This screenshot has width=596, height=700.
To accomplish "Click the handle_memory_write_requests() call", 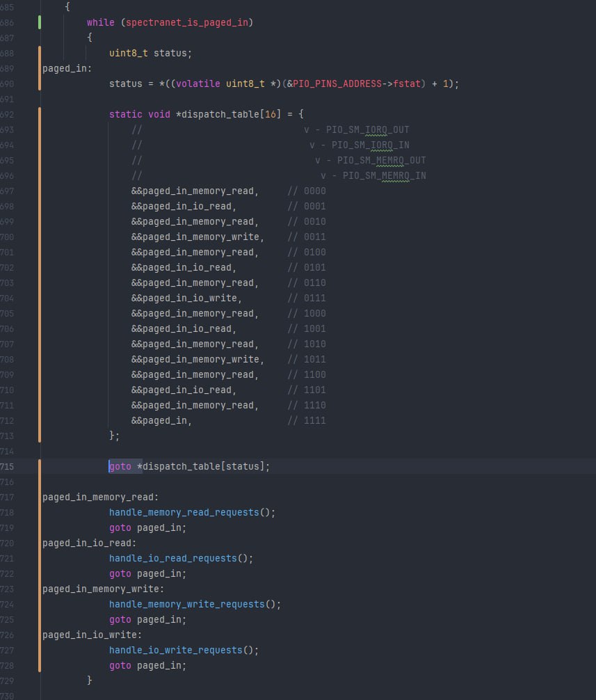I will [195, 605].
